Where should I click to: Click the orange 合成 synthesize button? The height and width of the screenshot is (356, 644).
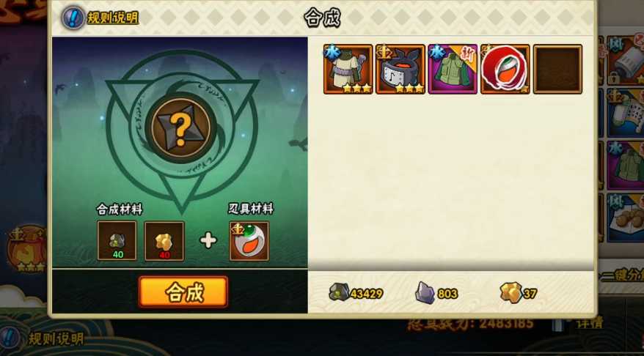[x=183, y=292]
